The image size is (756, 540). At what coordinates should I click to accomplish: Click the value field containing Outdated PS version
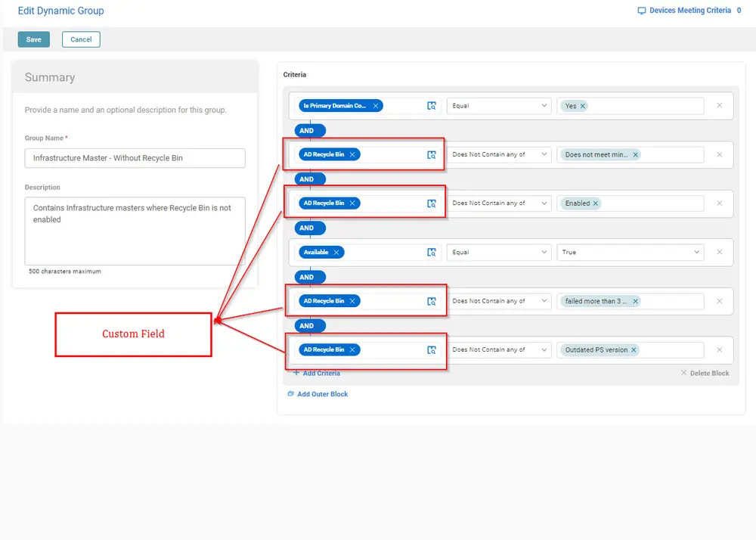(631, 350)
